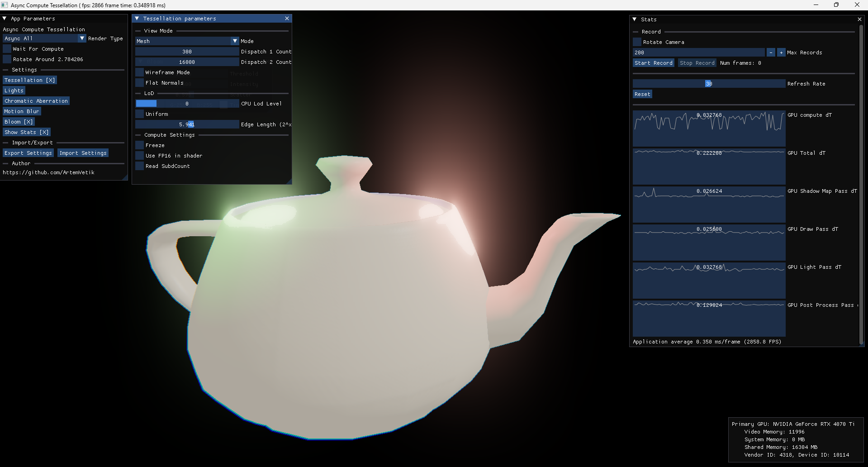Click 'Shared Memory: 16304 MB' text
This screenshot has width=868, height=467.
pyautogui.click(x=781, y=447)
